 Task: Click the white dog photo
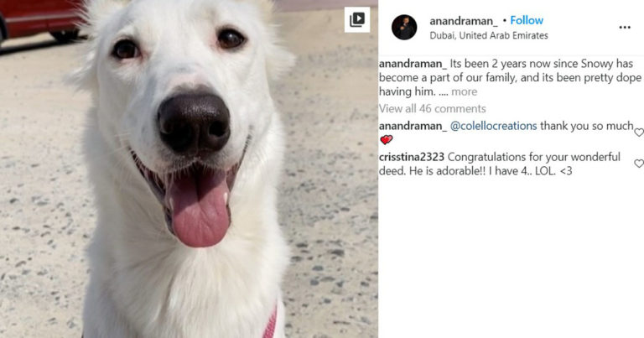click(189, 169)
